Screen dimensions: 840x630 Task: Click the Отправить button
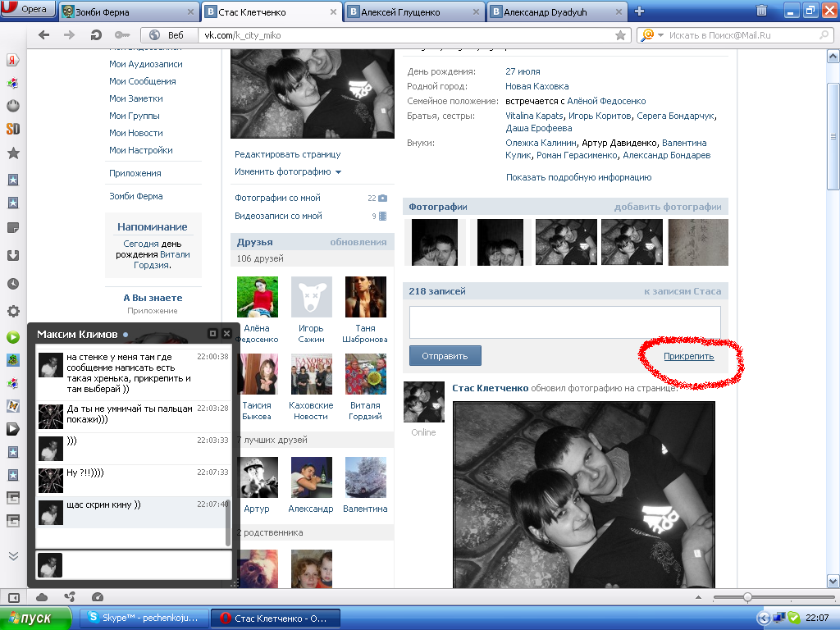[x=445, y=356]
